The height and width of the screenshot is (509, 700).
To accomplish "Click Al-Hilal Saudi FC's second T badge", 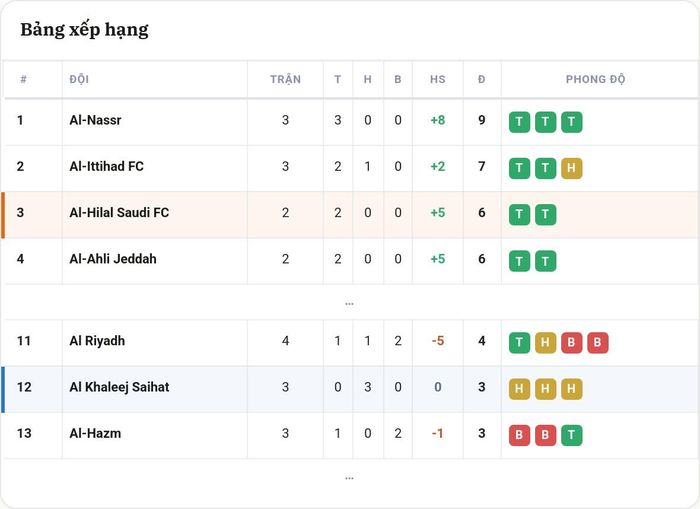I will coord(545,215).
